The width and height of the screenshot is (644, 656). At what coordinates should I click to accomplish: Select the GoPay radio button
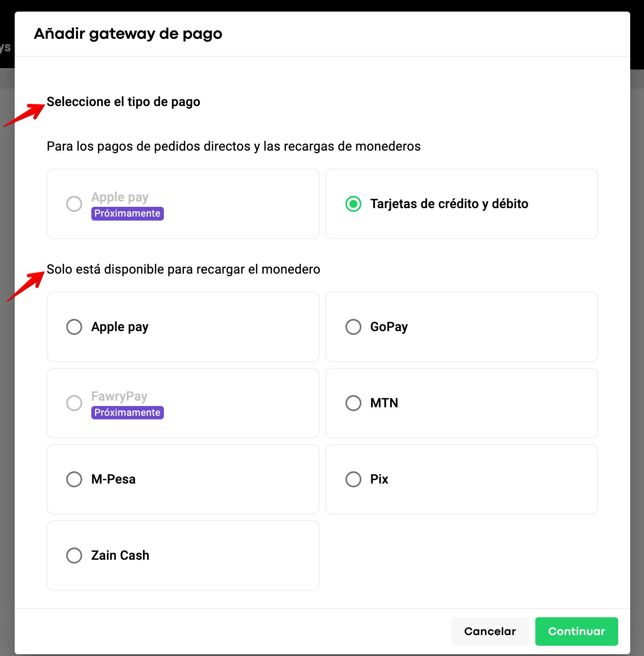353,327
